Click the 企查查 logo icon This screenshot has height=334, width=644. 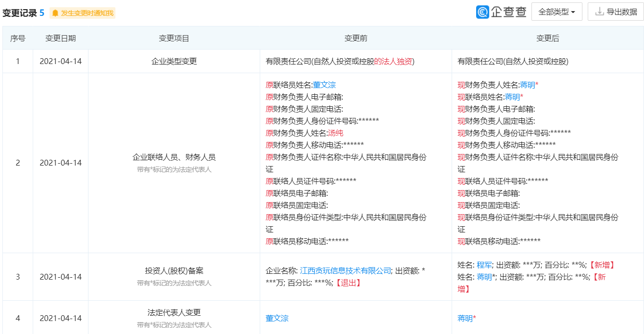click(482, 12)
